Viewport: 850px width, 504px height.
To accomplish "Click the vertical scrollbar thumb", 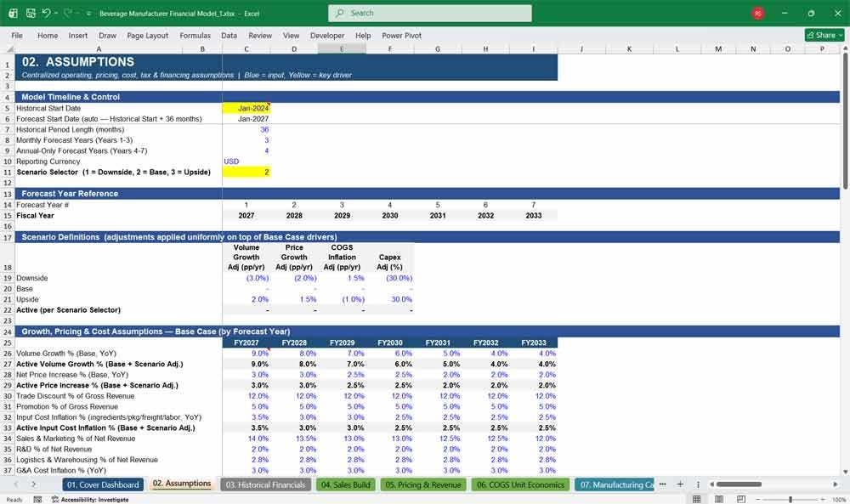I will tap(845, 121).
